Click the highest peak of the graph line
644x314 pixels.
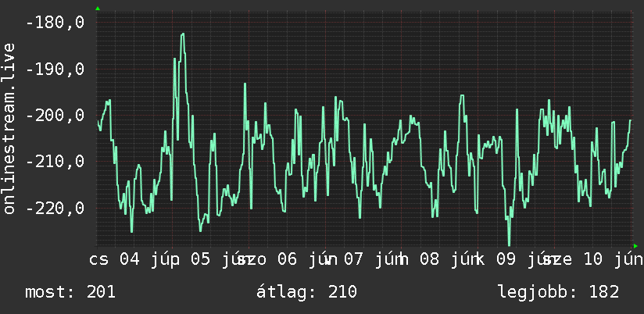point(183,34)
